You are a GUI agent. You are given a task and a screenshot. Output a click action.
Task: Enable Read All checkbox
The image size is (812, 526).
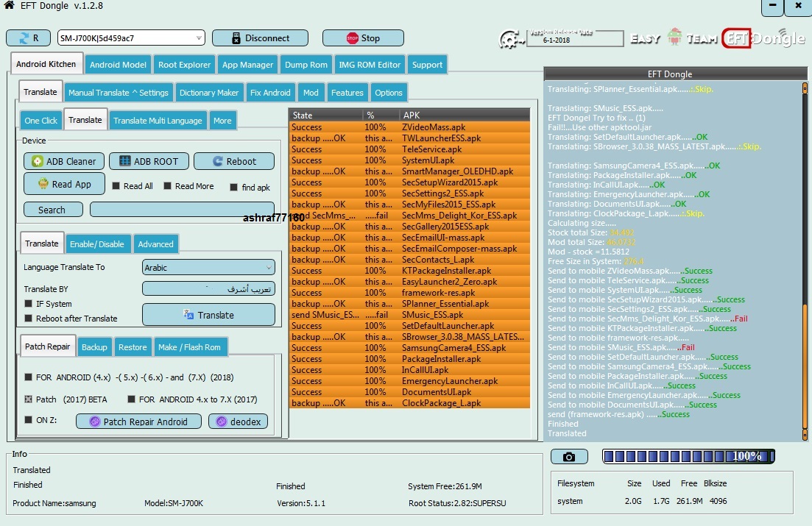pyautogui.click(x=116, y=186)
